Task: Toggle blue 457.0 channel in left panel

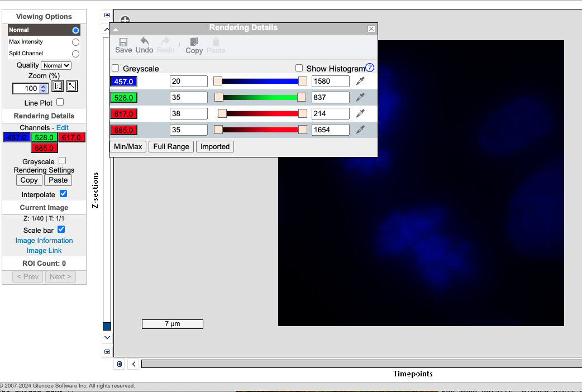Action: click(x=17, y=137)
